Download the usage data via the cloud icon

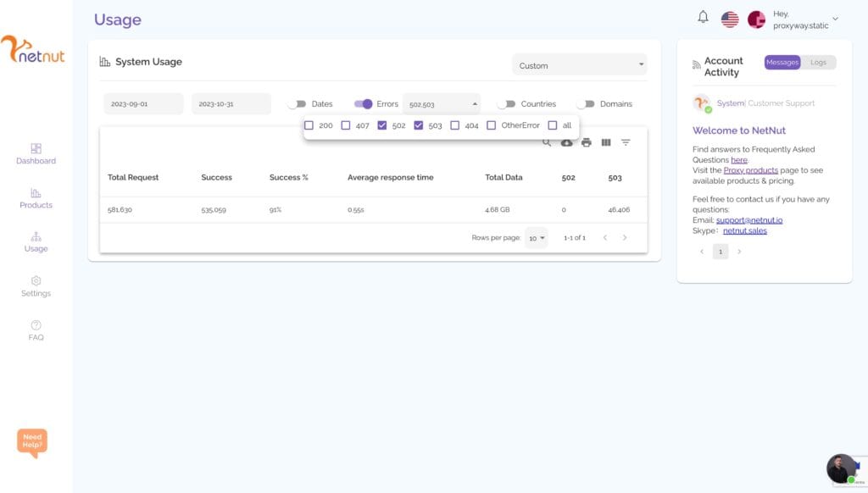click(567, 142)
